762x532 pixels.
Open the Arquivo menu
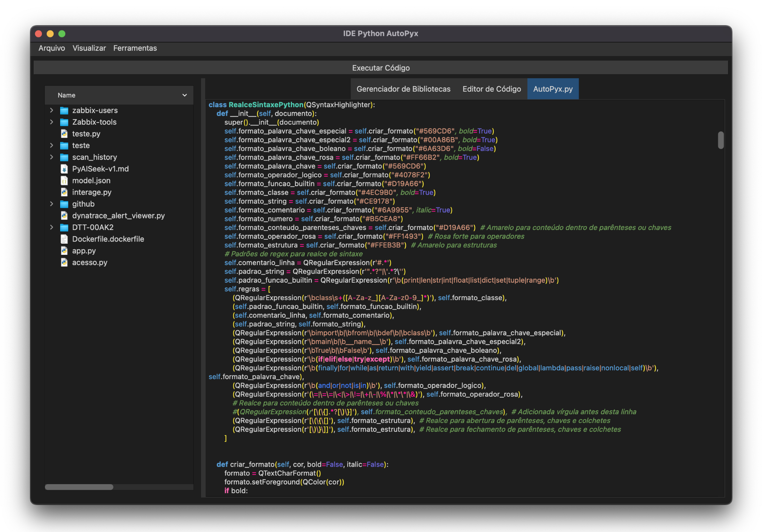(x=52, y=48)
